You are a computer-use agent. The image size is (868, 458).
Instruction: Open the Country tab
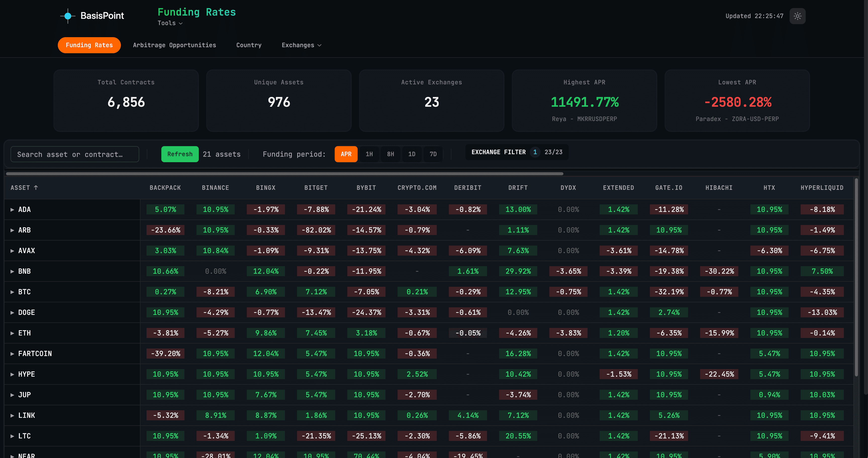coord(249,45)
